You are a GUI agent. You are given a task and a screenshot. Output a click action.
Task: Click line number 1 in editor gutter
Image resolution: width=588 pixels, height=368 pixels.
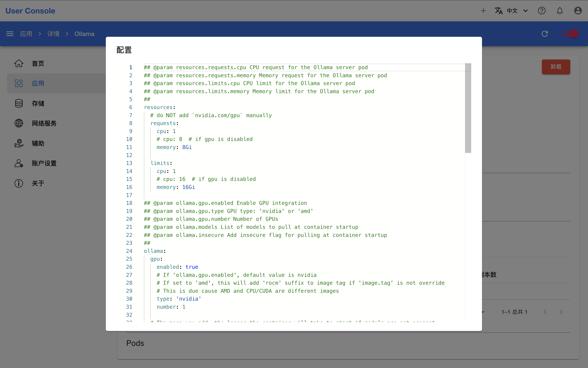point(131,67)
